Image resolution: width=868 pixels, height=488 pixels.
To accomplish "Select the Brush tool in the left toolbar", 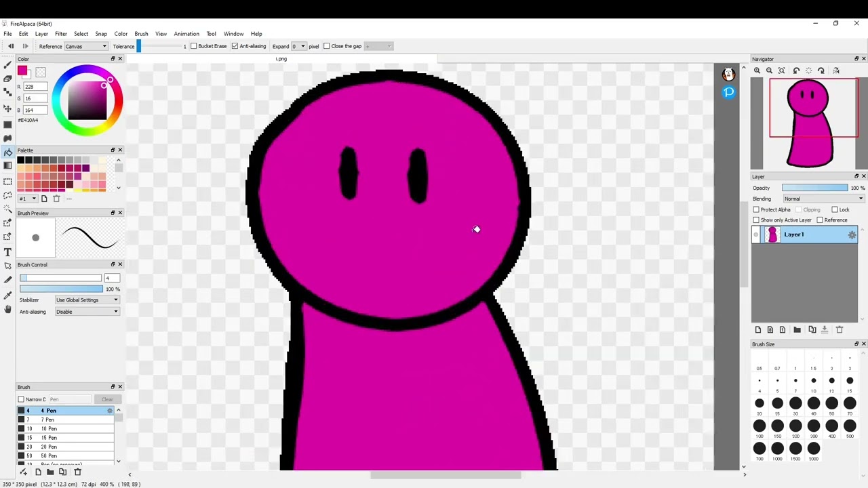I will [7, 64].
